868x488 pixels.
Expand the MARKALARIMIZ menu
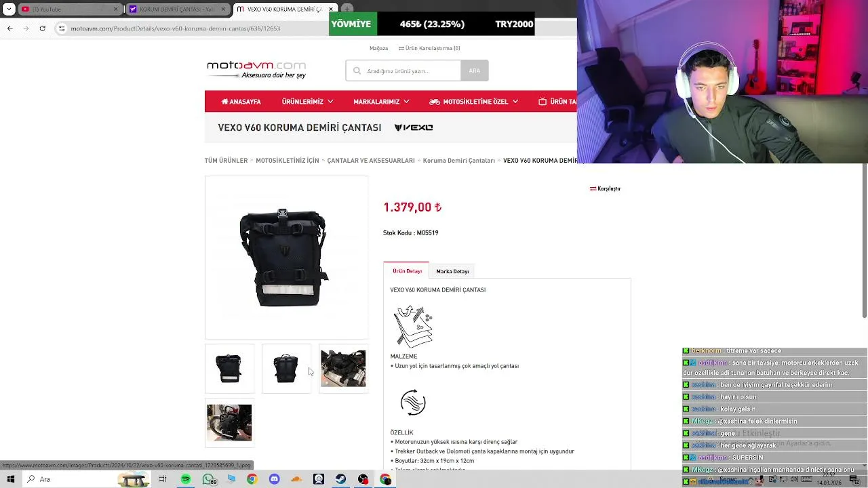point(381,102)
